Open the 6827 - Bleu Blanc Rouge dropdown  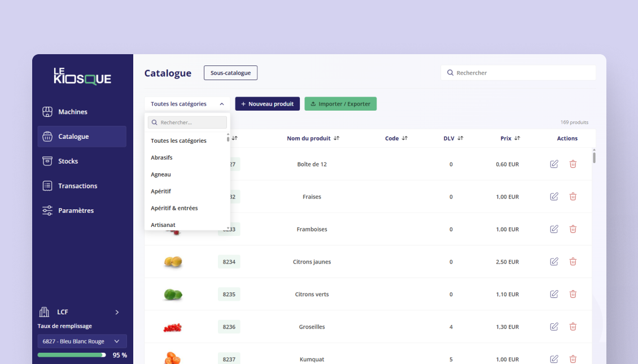click(82, 341)
